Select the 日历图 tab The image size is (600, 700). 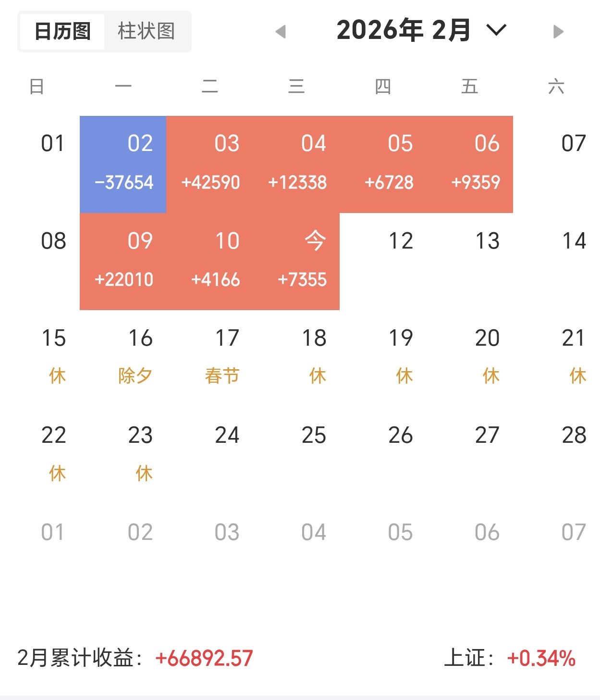point(62,31)
